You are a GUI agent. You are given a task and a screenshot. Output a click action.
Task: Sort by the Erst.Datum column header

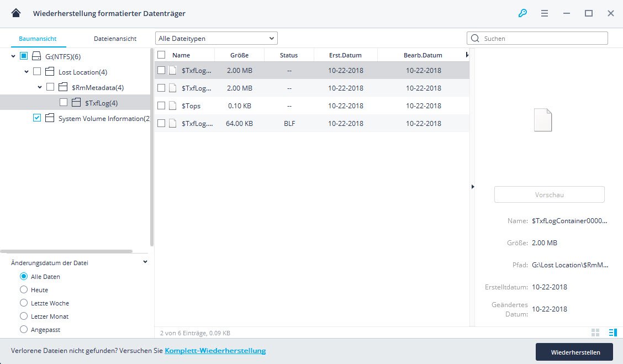pos(345,55)
